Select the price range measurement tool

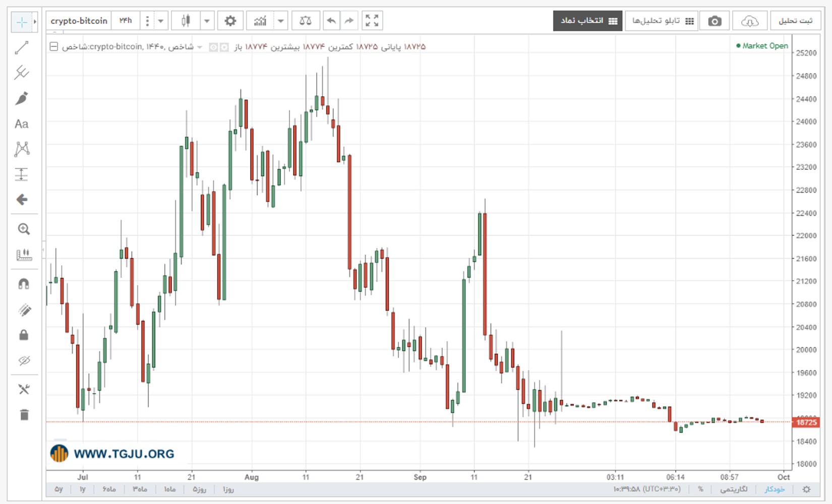tap(22, 174)
